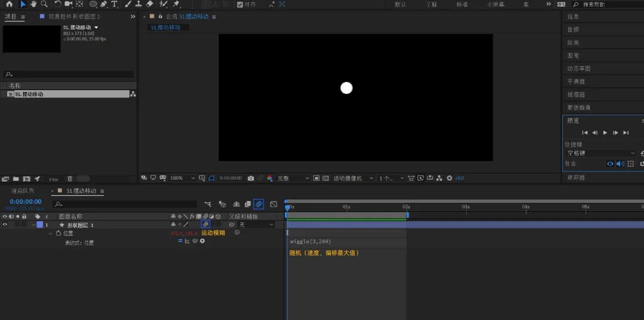
Task: Select the Puppet Pin tool
Action: pos(176,4)
